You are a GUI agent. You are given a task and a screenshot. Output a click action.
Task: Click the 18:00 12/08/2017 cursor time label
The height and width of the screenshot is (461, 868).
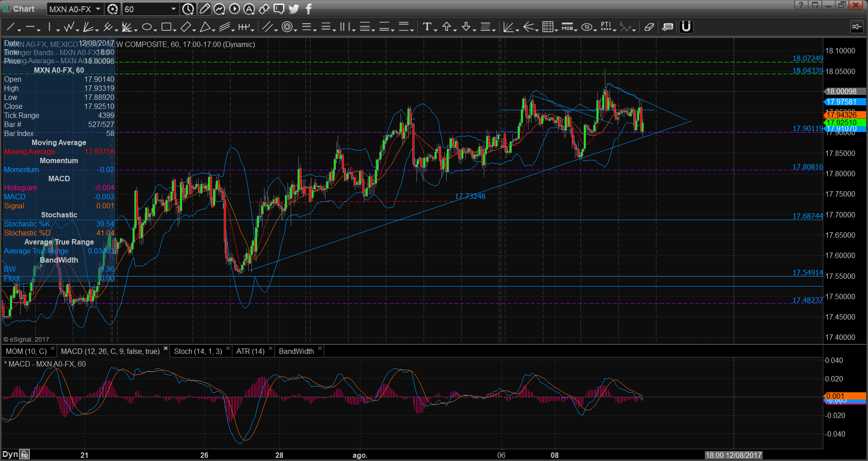point(733,455)
